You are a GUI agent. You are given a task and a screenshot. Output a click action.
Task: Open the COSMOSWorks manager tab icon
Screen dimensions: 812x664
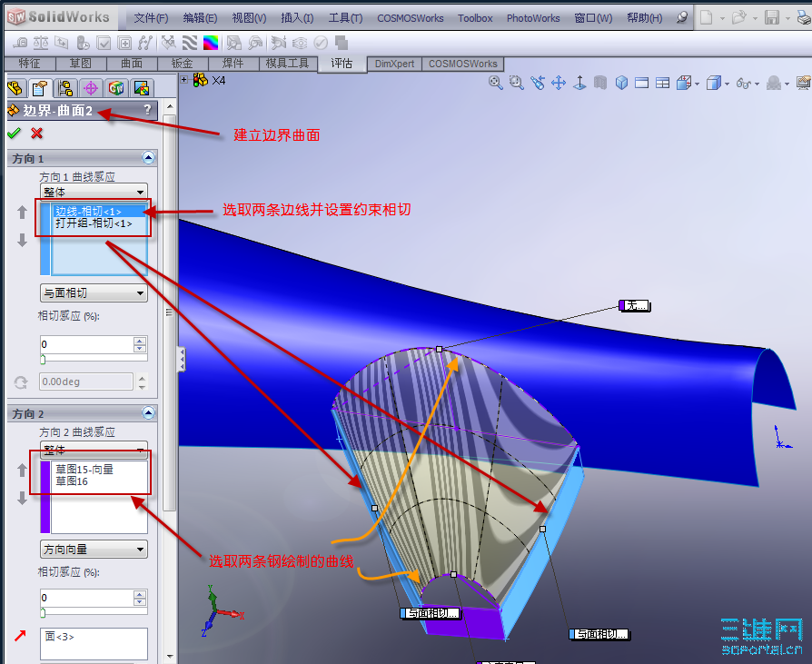[x=116, y=88]
